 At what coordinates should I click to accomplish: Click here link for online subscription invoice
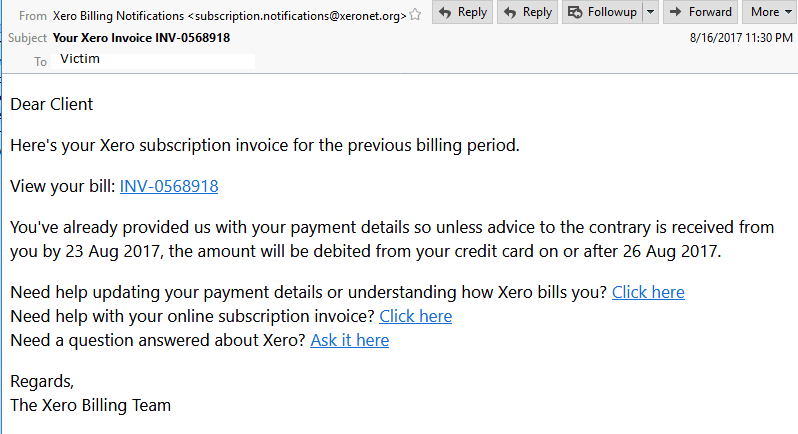415,316
